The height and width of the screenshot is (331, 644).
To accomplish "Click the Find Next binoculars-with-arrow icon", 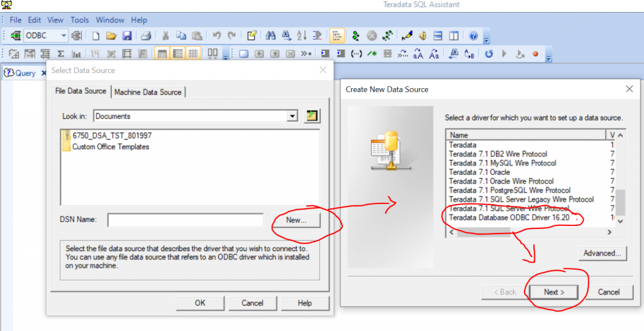I will (286, 36).
